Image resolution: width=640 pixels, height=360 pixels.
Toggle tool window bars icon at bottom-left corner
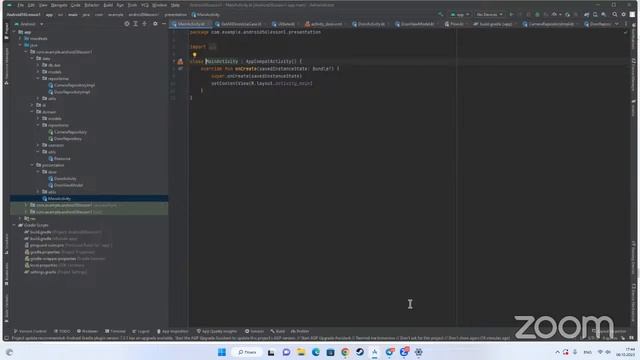6,338
